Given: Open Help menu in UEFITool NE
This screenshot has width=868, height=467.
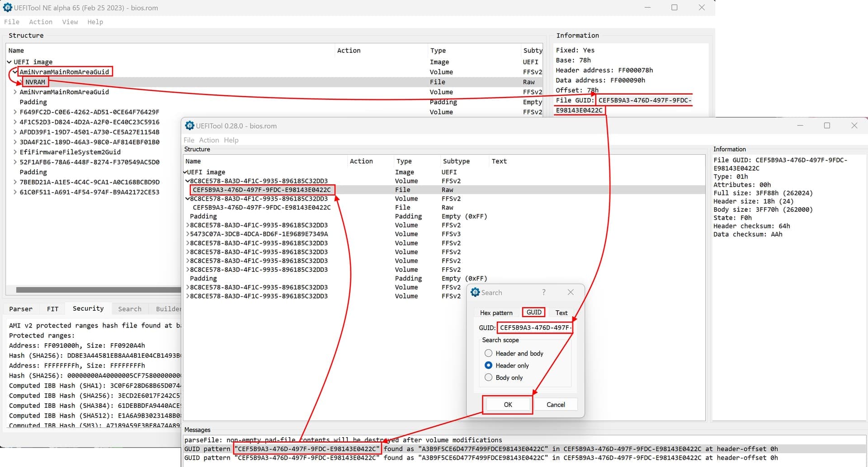Looking at the screenshot, I should pyautogui.click(x=95, y=22).
